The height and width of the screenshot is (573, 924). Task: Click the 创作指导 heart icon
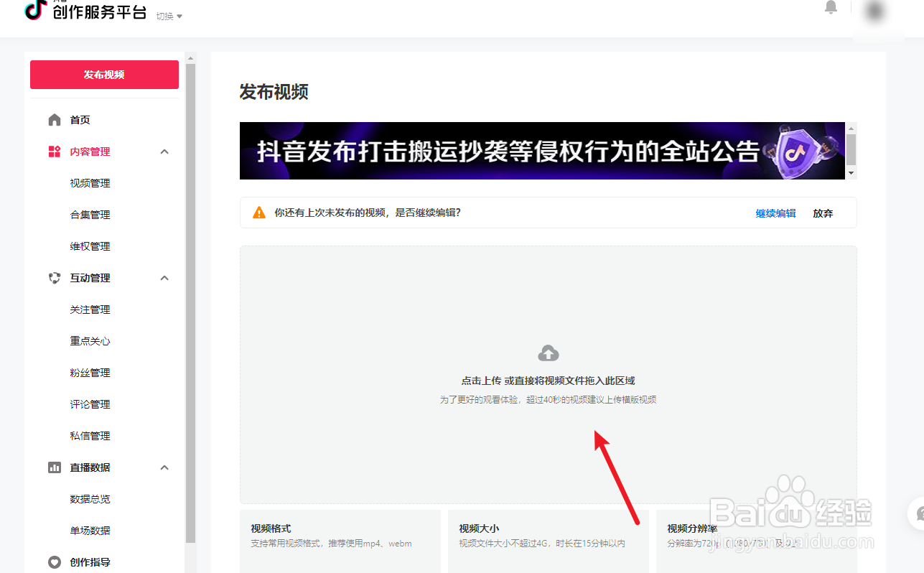click(55, 562)
